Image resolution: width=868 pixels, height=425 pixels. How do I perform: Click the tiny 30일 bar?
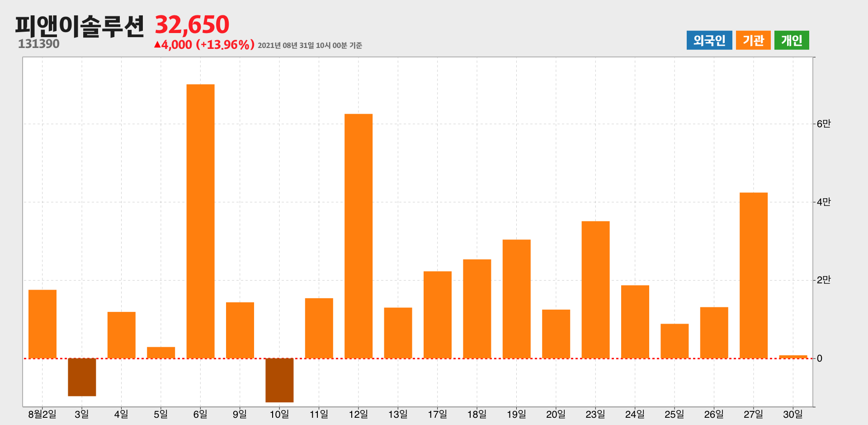[x=793, y=357]
